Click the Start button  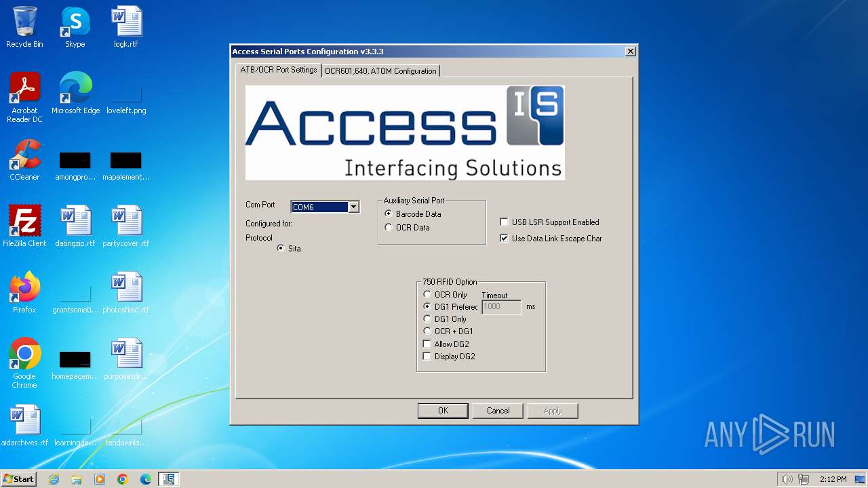point(19,479)
